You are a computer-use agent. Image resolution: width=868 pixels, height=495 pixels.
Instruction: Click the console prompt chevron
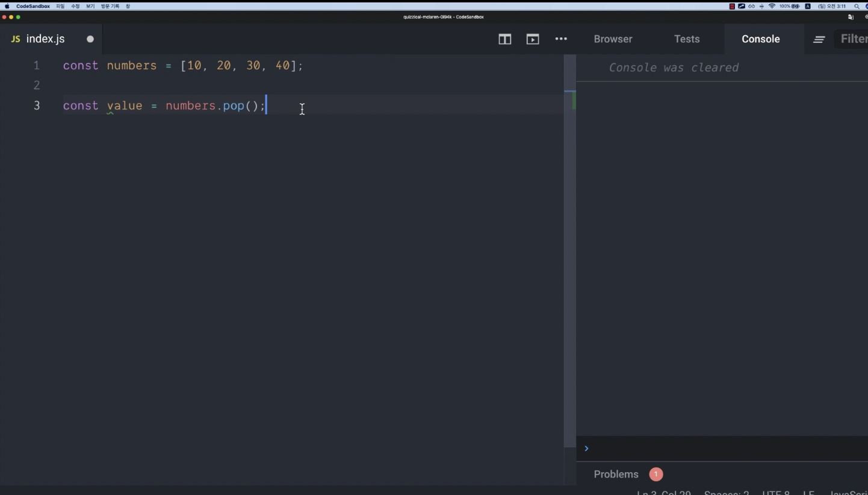click(586, 449)
